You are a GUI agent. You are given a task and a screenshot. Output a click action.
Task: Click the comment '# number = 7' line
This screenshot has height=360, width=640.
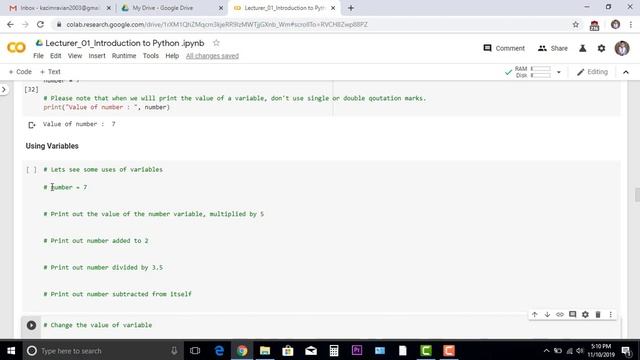click(65, 187)
